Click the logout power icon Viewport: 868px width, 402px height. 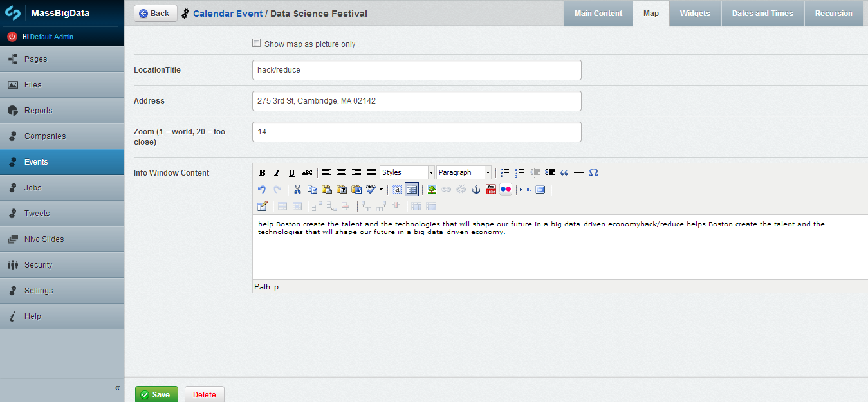(12, 37)
